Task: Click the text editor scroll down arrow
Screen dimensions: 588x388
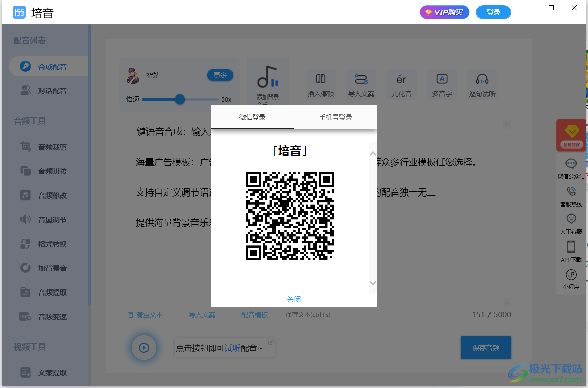Action: [507, 302]
